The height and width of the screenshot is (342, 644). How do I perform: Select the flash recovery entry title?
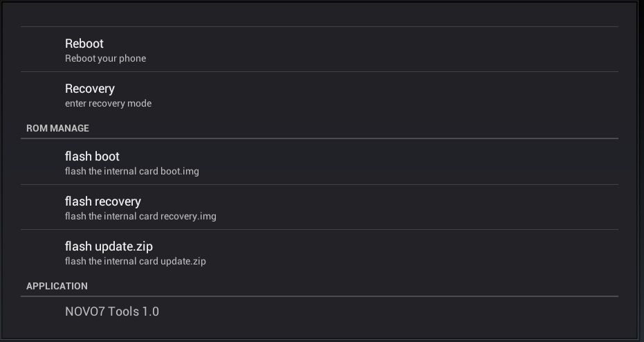pos(102,201)
